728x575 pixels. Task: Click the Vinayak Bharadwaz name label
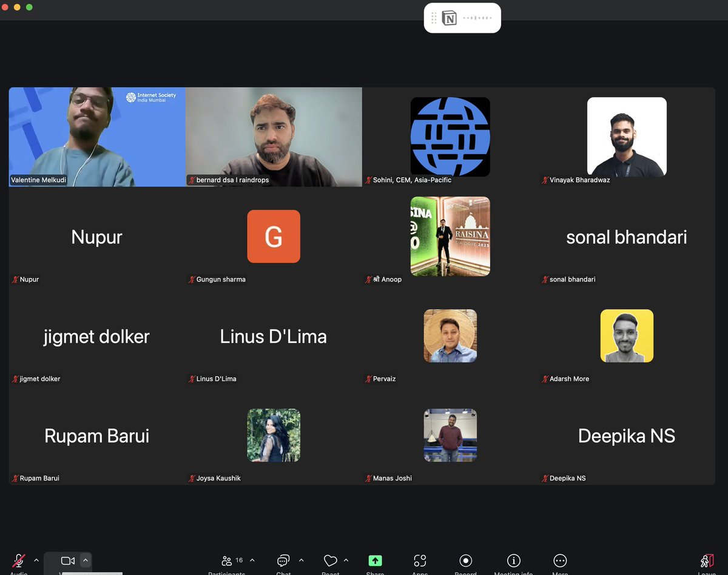pos(580,180)
